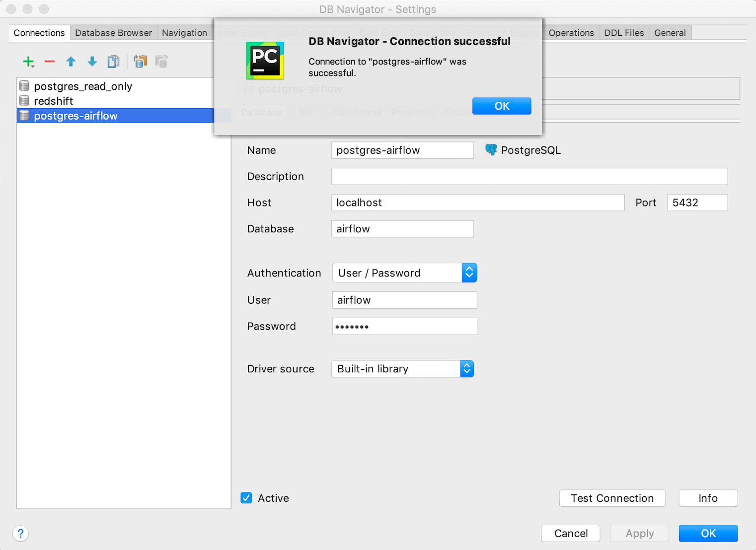Dismiss the Connection successful dialog with OK
The image size is (756, 550).
tap(502, 106)
